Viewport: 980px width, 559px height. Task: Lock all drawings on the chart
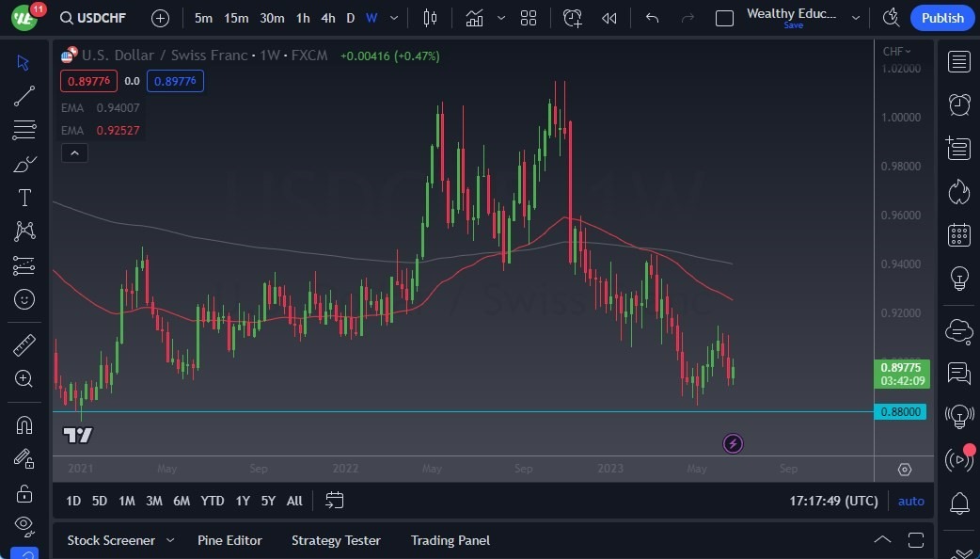coord(24,493)
